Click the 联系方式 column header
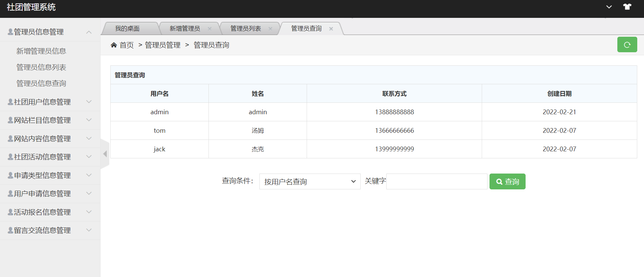 coord(394,94)
